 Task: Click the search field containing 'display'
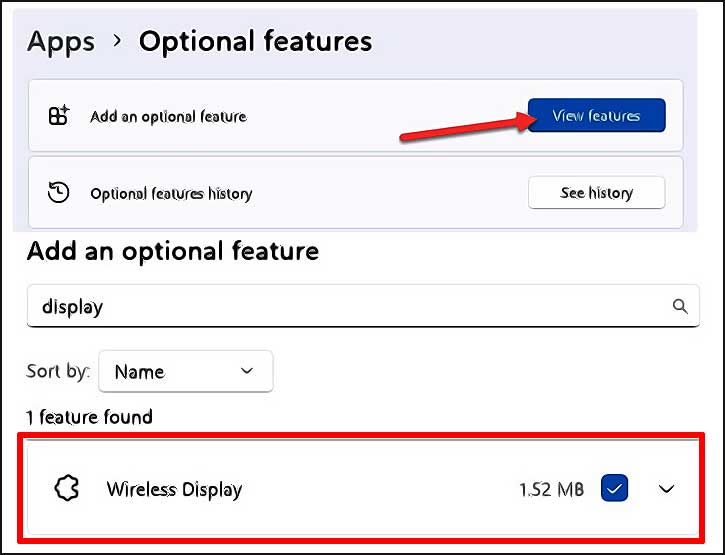pyautogui.click(x=363, y=306)
